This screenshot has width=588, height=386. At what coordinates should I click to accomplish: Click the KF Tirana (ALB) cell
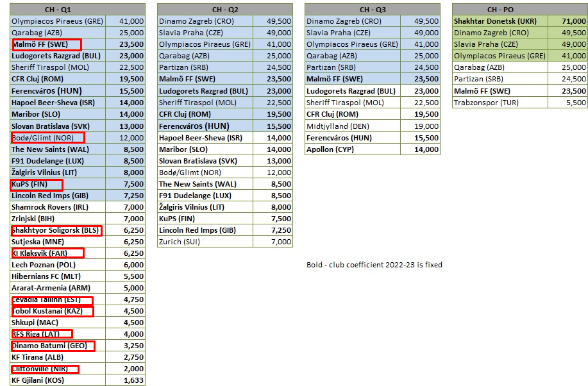(58, 357)
